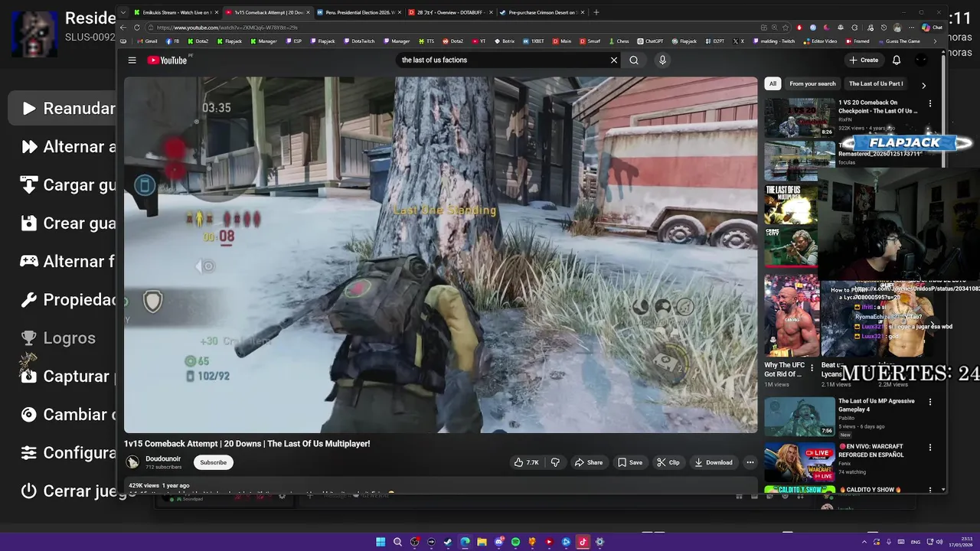Open the Gmail bookmark
Screen dimensions: 980x551
[x=147, y=41]
